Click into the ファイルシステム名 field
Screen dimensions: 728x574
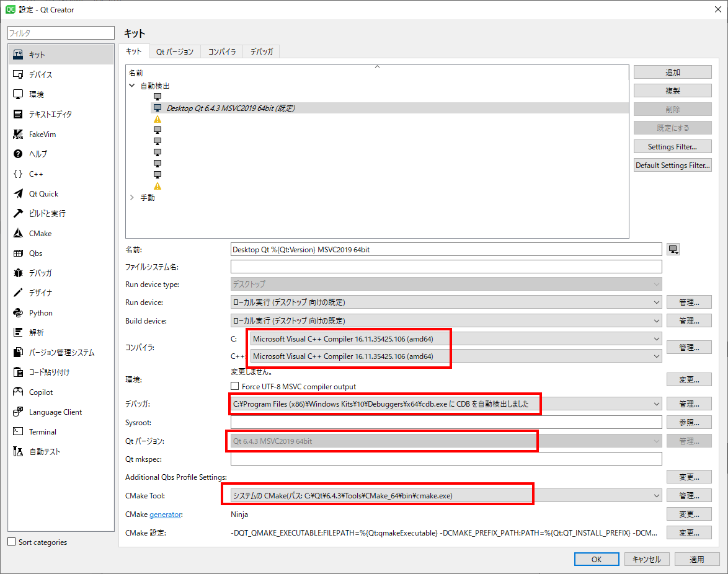pyautogui.click(x=446, y=267)
